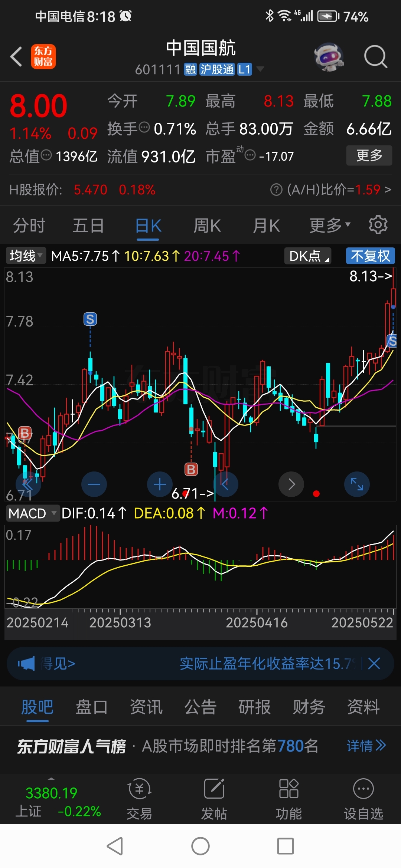Switch to the 研报 tab
This screenshot has height=868, width=401.
[255, 707]
